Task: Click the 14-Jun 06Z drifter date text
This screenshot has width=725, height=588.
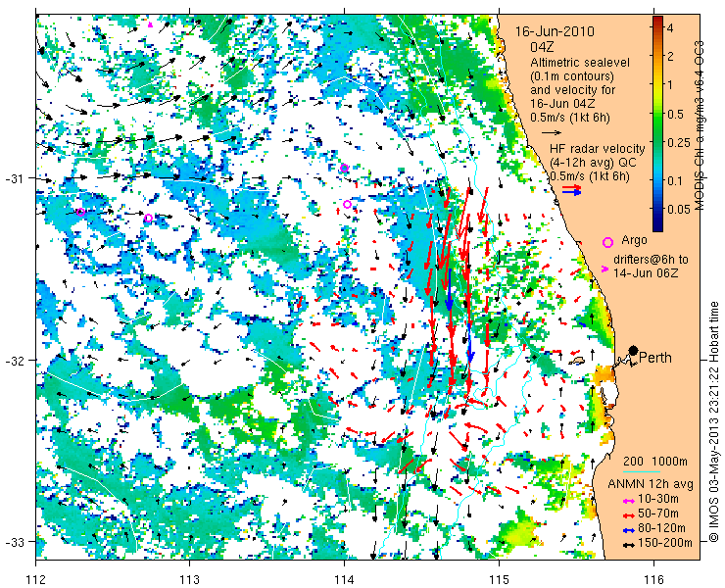Action: (x=646, y=273)
